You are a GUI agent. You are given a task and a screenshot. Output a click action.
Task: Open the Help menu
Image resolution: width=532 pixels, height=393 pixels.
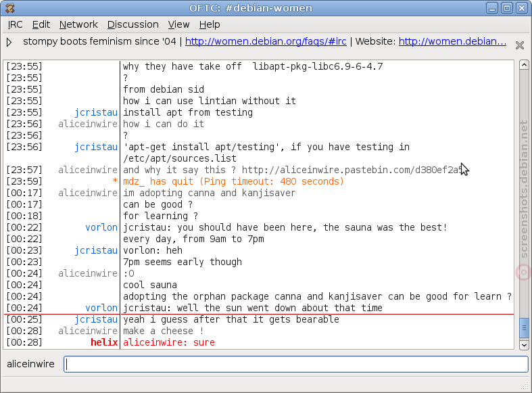pos(210,24)
